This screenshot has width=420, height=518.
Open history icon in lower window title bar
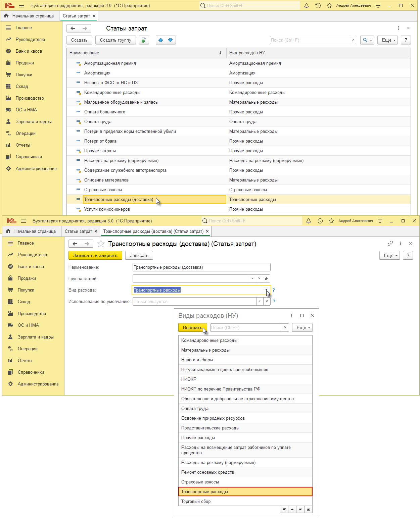(320, 221)
